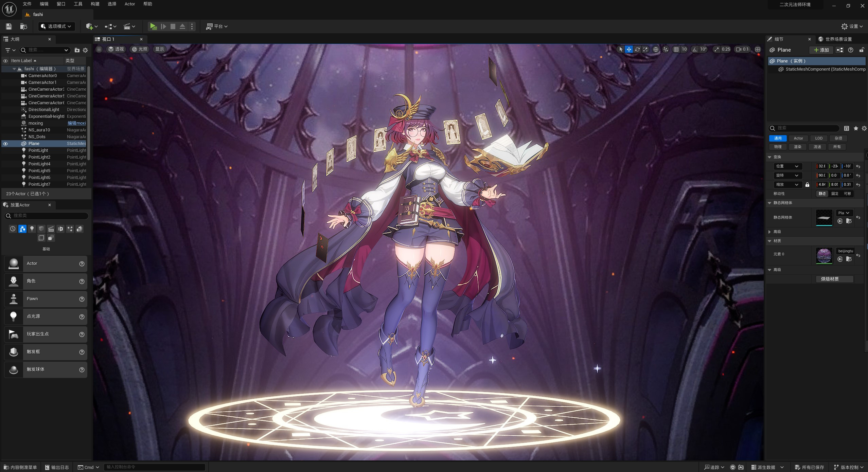
Task: Select the Scale gizmo tool in the viewport
Action: (645, 49)
